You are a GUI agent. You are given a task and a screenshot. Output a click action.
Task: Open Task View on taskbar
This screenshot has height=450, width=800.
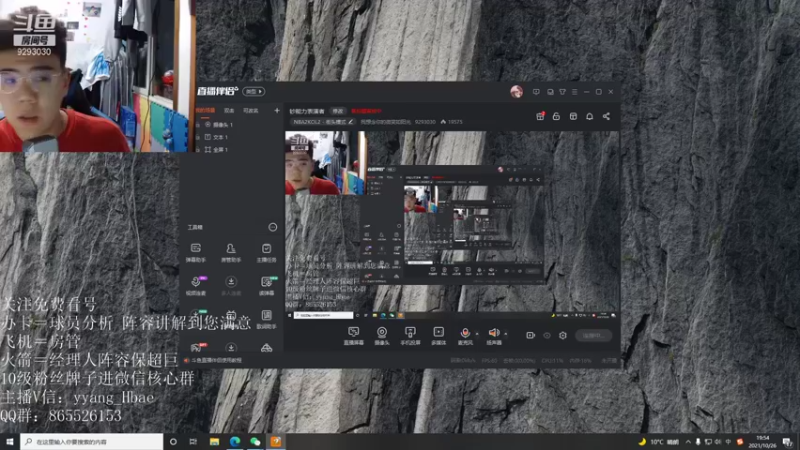tap(193, 441)
